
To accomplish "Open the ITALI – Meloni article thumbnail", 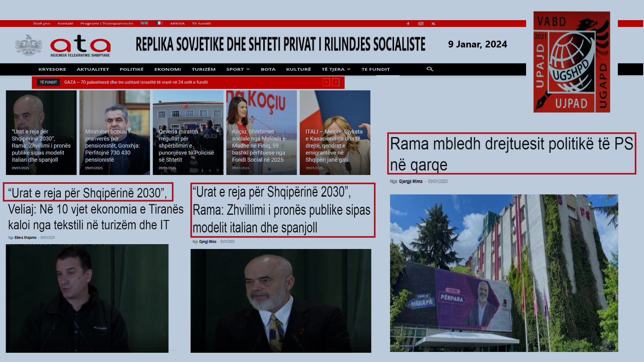I will tap(335, 132).
